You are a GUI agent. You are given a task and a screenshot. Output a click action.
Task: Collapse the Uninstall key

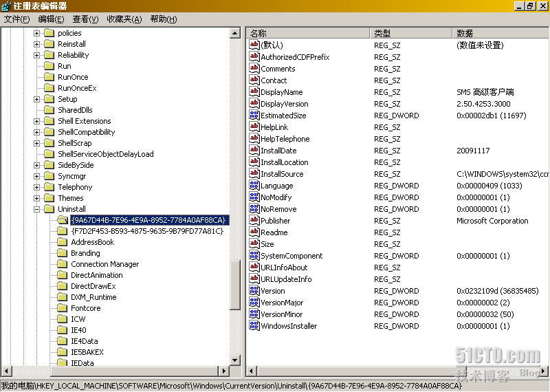tap(36, 209)
